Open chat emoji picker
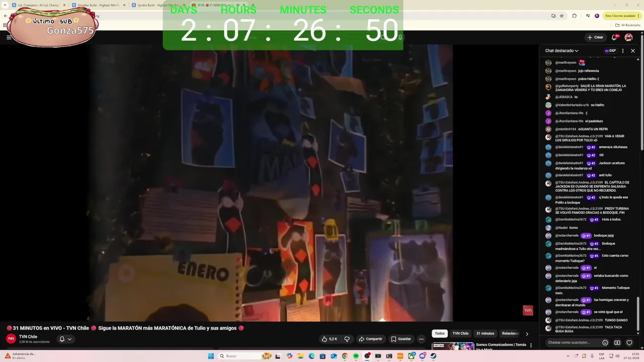Screen dimensions: 644x362 605,342
